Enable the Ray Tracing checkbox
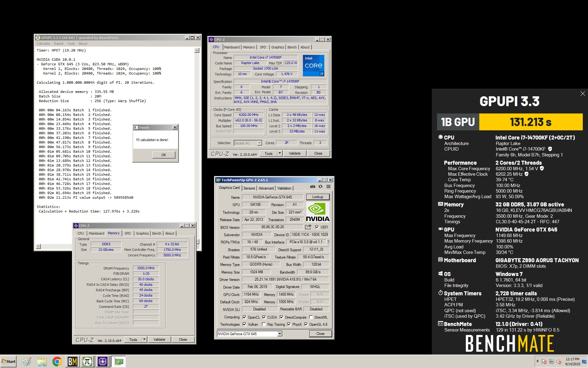This screenshot has width=588, height=368. click(264, 324)
